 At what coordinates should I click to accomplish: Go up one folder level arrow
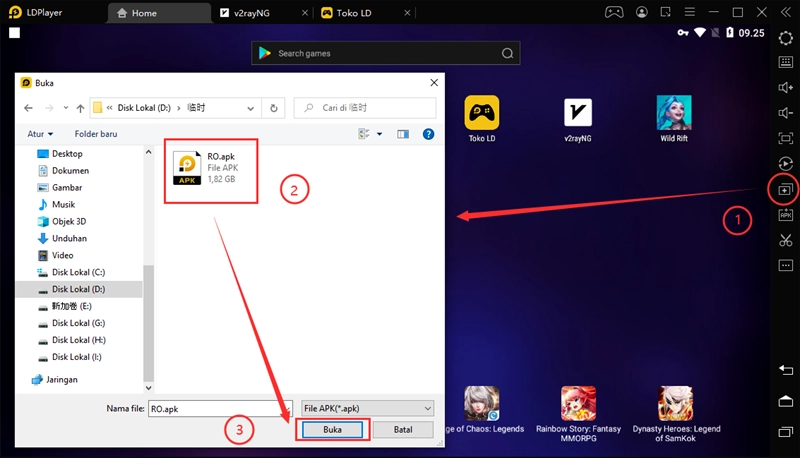pos(80,108)
